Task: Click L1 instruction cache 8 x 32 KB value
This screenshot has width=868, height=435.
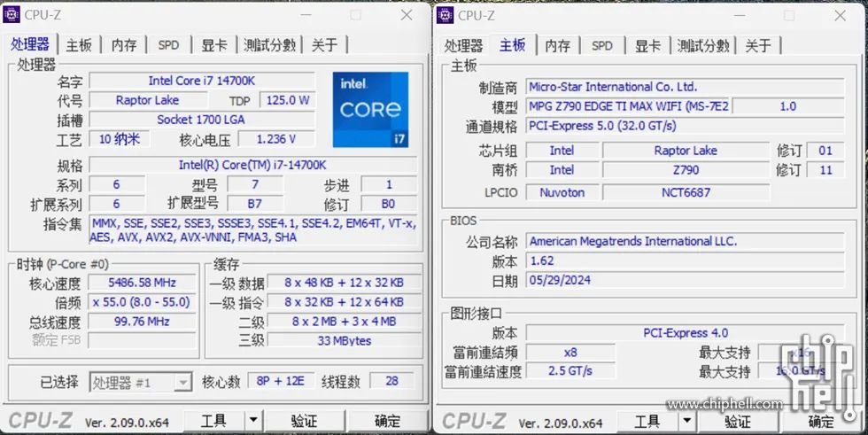Action: click(345, 301)
